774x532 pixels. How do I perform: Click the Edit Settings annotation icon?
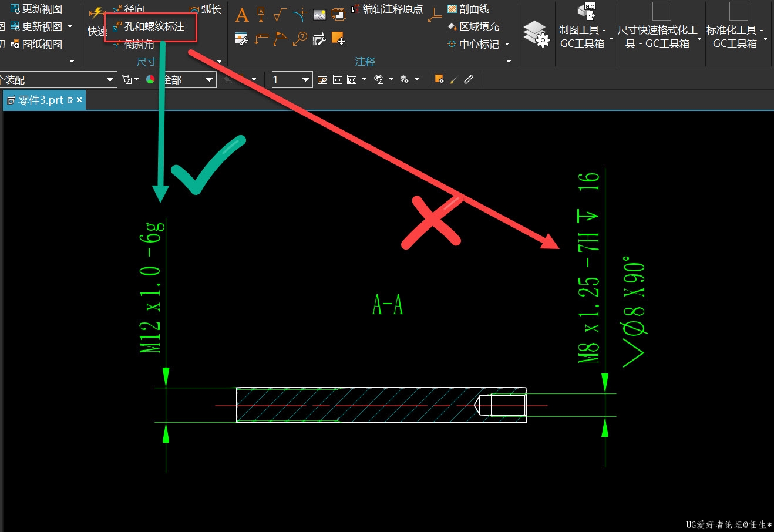[338, 15]
